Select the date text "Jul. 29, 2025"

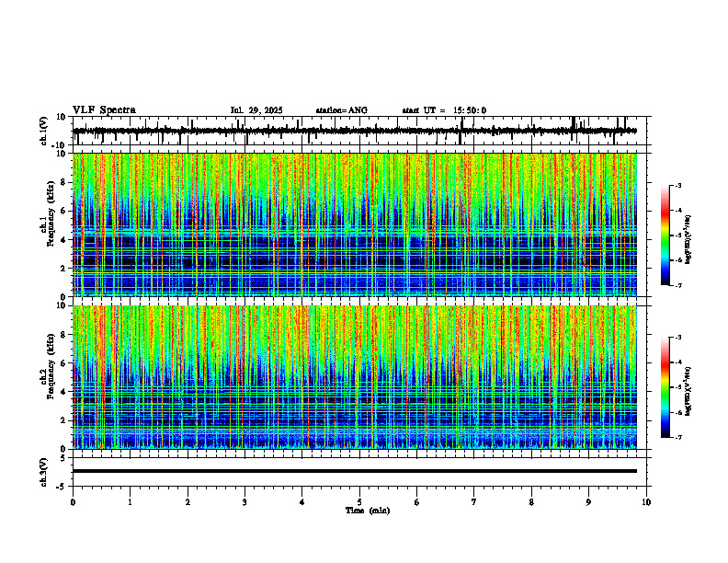click(256, 110)
